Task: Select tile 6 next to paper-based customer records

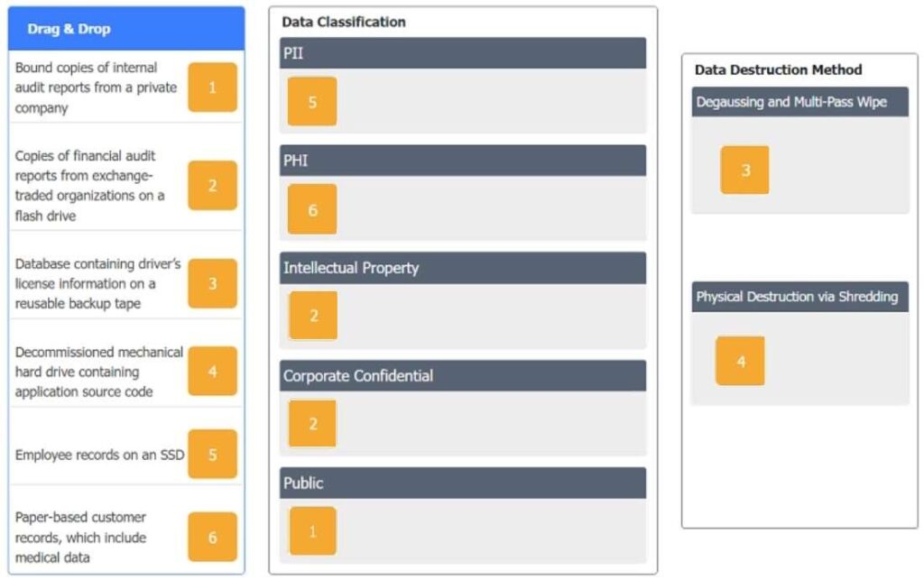Action: click(212, 537)
